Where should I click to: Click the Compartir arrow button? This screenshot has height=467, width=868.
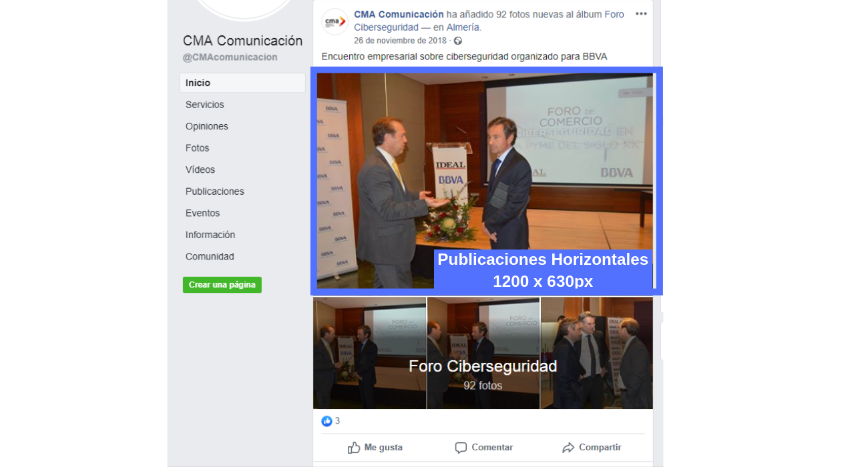(x=592, y=448)
